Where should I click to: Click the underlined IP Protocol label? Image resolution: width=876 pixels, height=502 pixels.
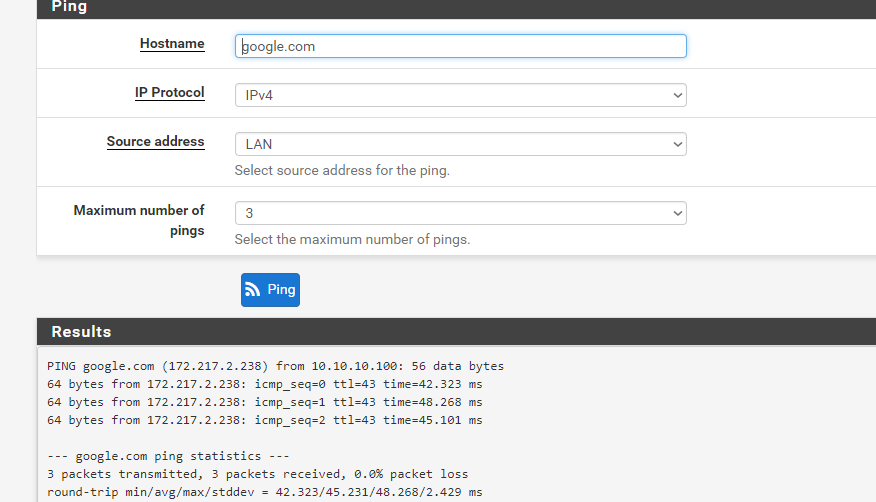click(169, 93)
